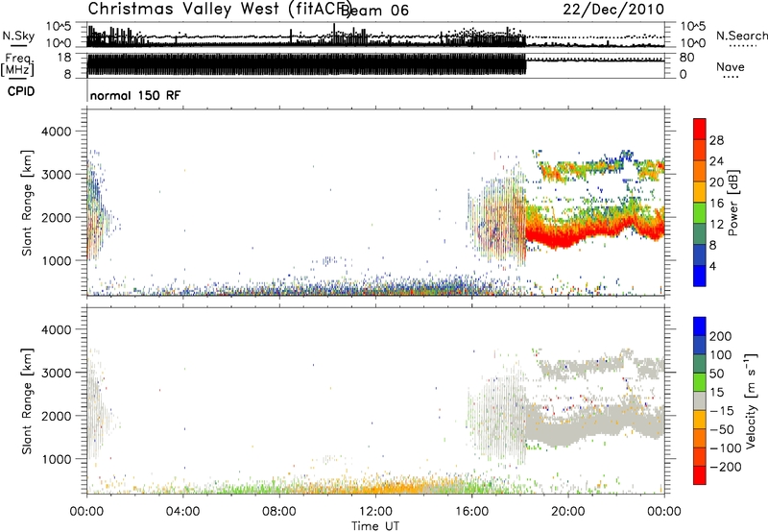Viewport: 768px width, 532px height.
Task: Click the 'CPID' label
Action: [21, 91]
